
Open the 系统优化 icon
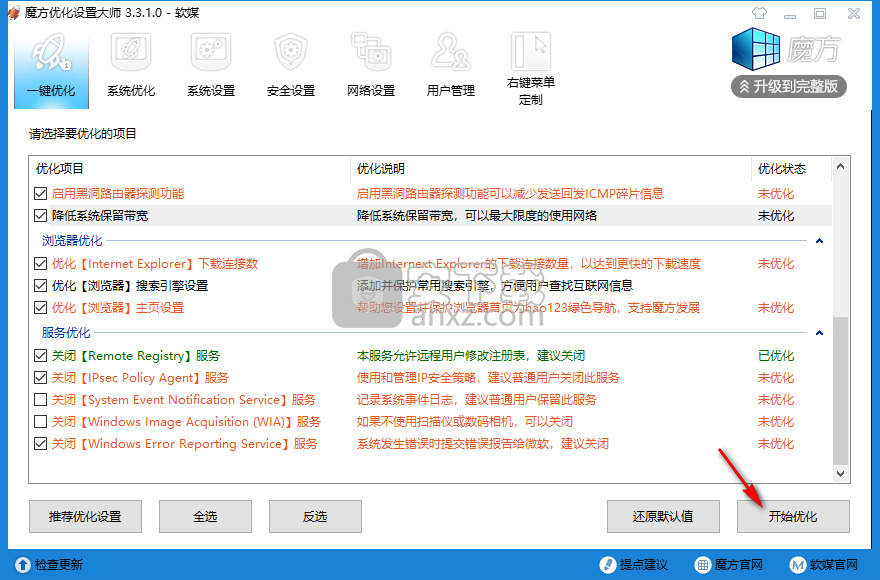(131, 52)
